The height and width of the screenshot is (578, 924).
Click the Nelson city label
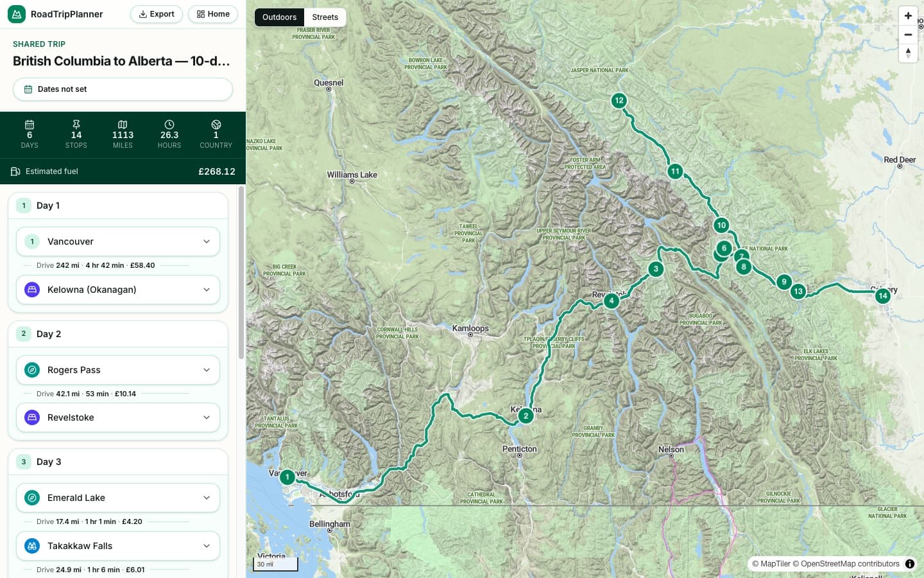(x=671, y=450)
